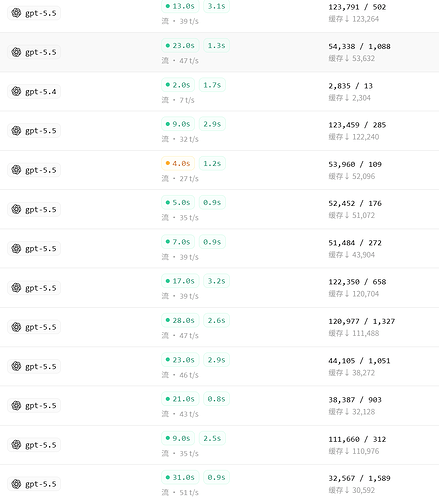Click the OpenAI icon beside gpt-5.4
Viewport: 439px width, 500px height.
click(x=16, y=91)
